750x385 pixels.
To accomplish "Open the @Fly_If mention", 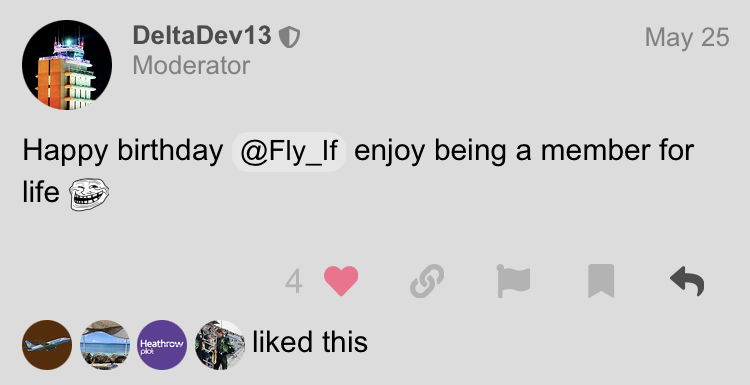I will [x=289, y=152].
